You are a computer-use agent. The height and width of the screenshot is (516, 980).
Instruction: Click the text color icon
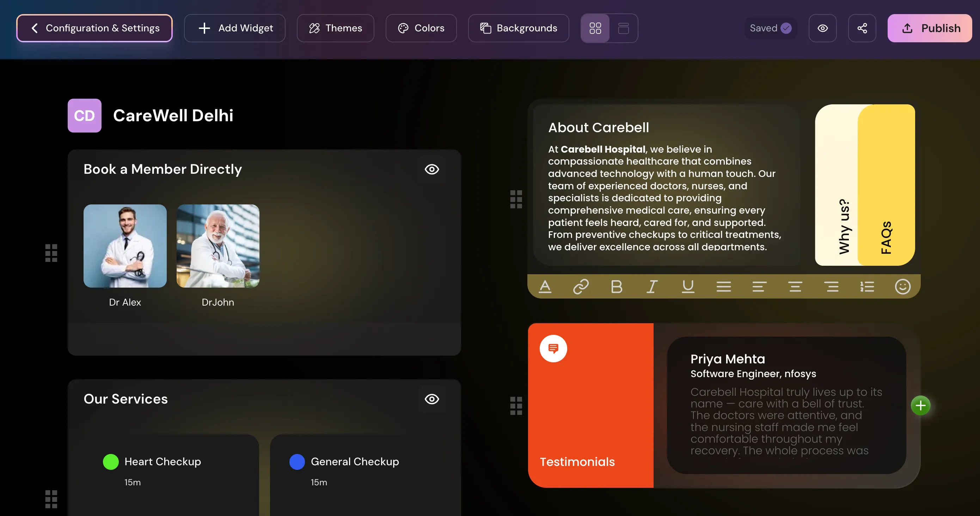pos(545,286)
